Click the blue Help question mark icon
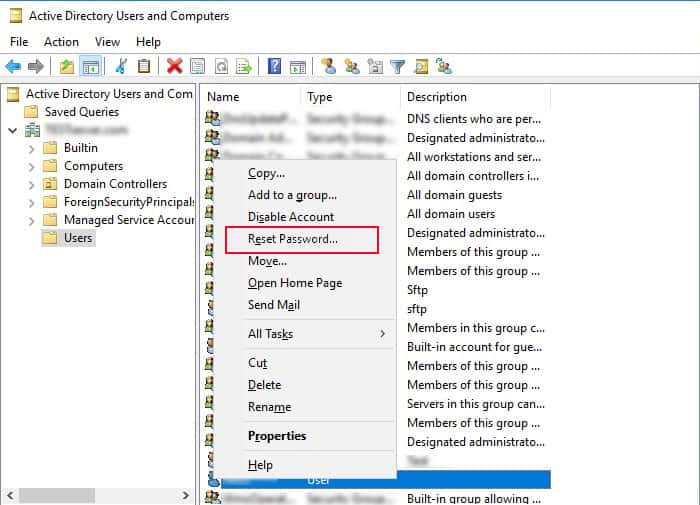 click(274, 67)
